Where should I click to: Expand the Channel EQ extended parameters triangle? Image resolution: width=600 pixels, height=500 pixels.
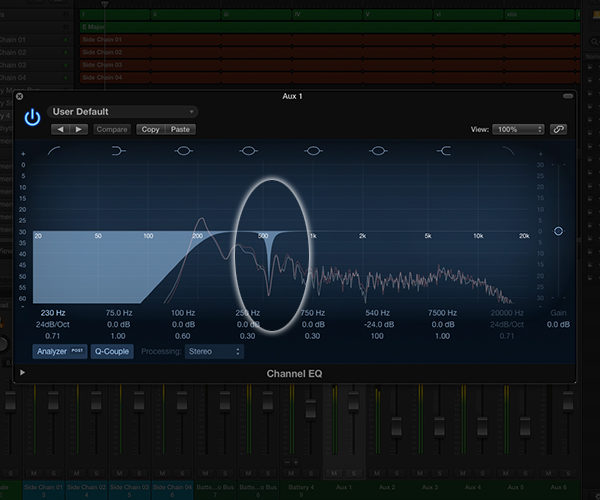(22, 372)
